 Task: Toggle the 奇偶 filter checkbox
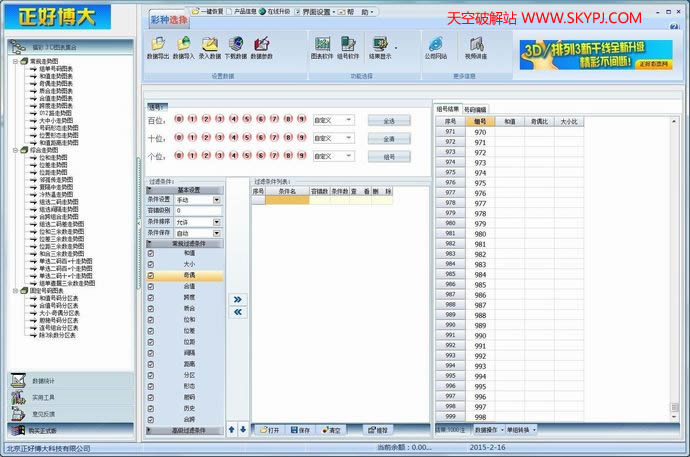point(151,275)
